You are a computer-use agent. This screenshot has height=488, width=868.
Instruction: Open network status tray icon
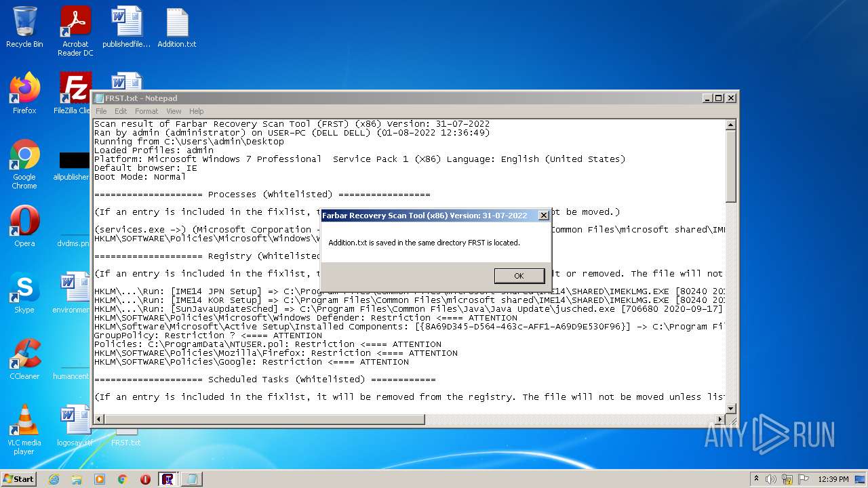click(x=787, y=479)
